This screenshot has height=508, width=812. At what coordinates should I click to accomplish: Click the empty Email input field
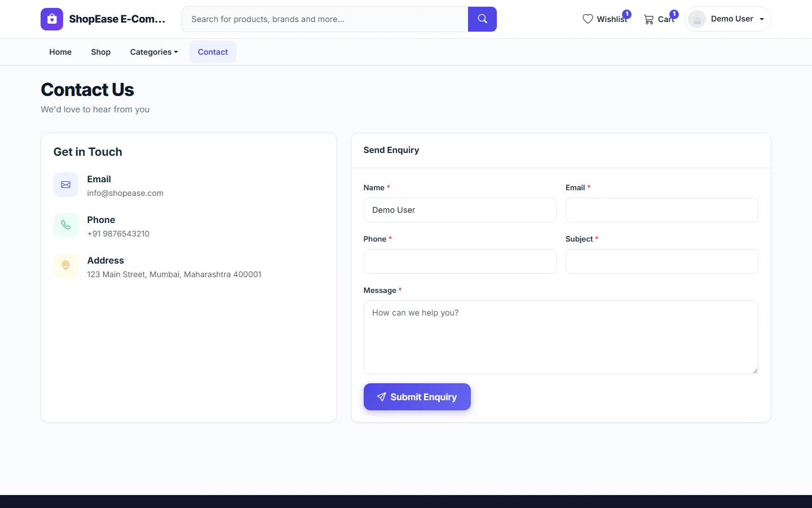tap(662, 210)
